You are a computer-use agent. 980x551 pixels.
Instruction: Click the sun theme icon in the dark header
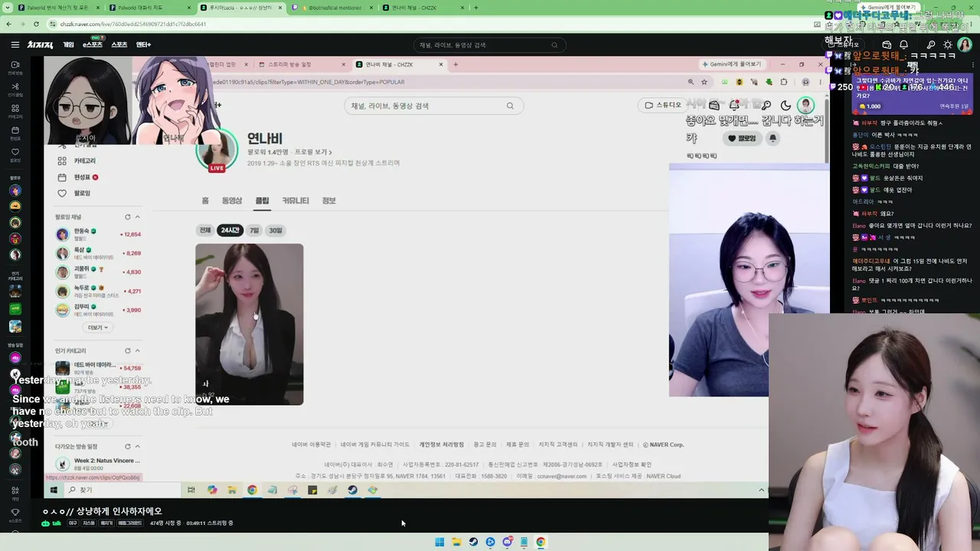pyautogui.click(x=948, y=44)
